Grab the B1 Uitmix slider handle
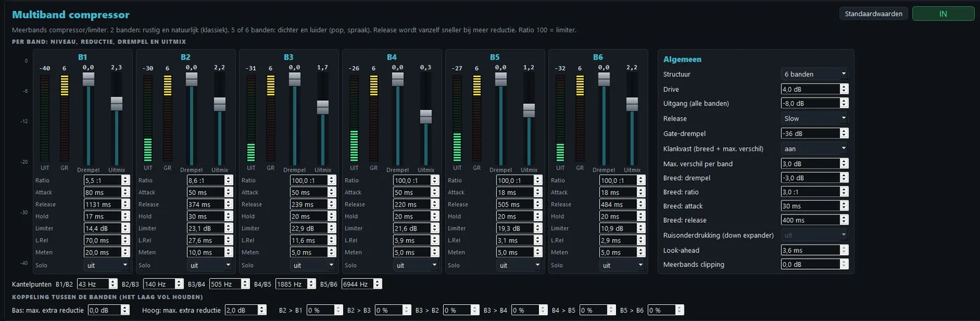 [116, 103]
